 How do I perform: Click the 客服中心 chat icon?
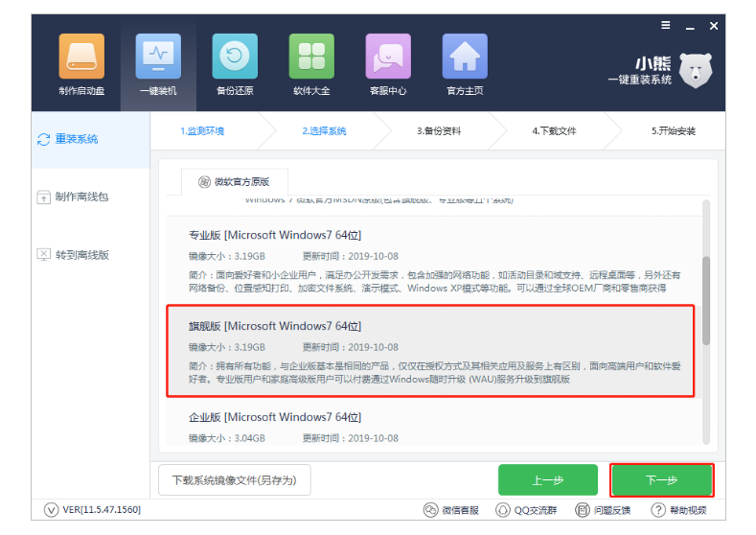pos(388,57)
